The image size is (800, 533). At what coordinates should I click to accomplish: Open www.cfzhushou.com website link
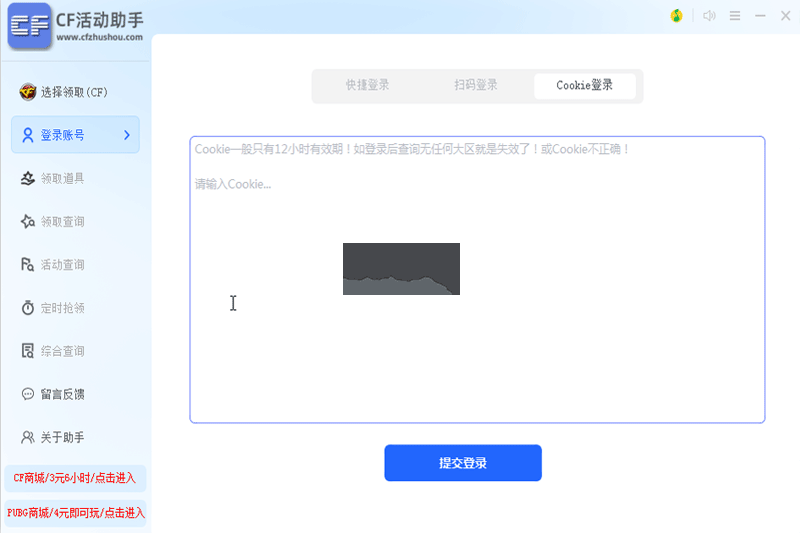tap(99, 37)
